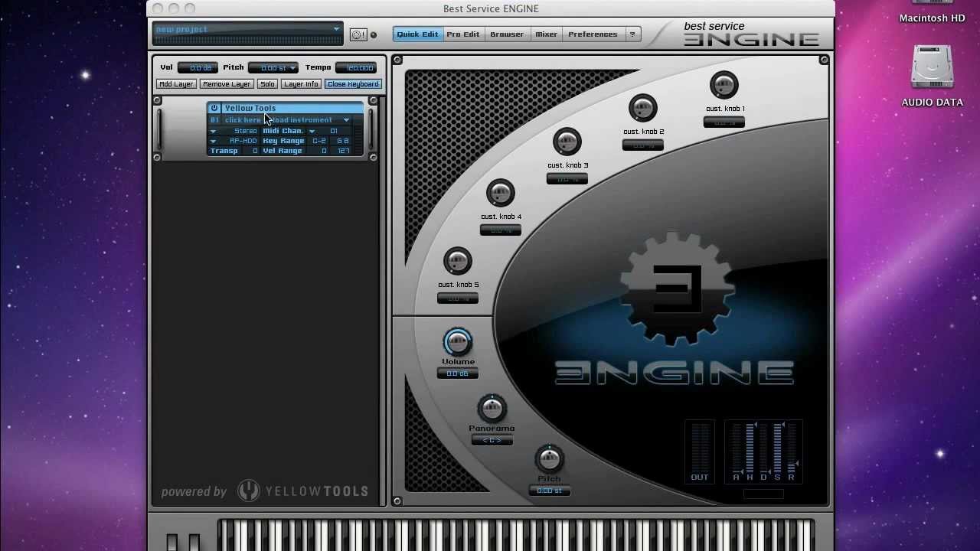Click the Tempo value field
The image size is (980, 551).
[356, 68]
